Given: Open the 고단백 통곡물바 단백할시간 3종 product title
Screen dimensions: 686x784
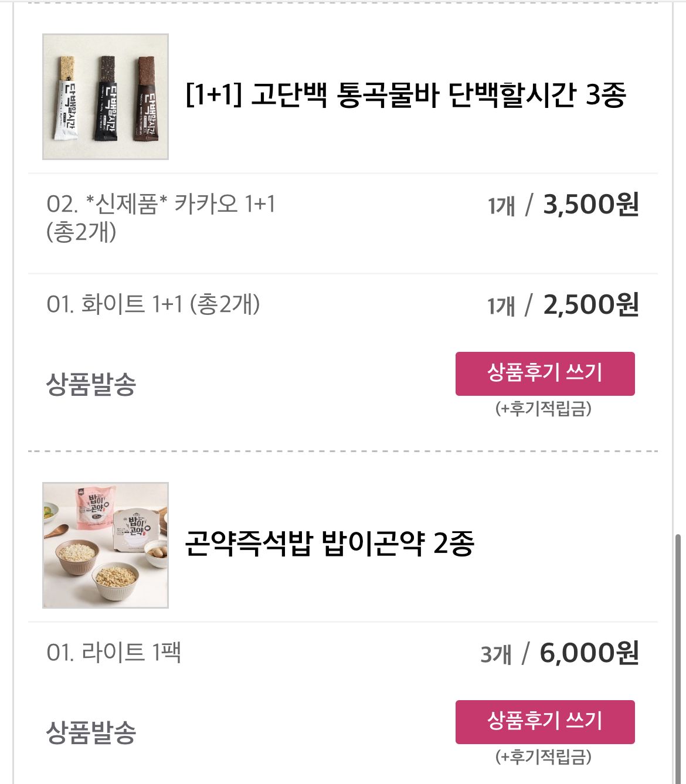Looking at the screenshot, I should click(406, 95).
